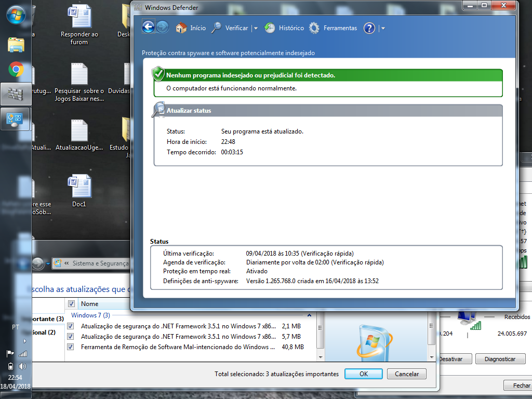Click the 'Seu programa está atualizado.' status text

(262, 131)
